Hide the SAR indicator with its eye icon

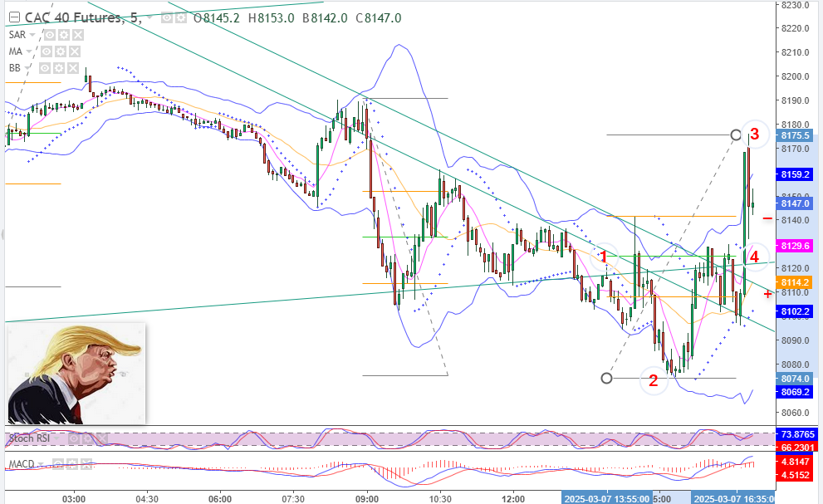pyautogui.click(x=50, y=35)
